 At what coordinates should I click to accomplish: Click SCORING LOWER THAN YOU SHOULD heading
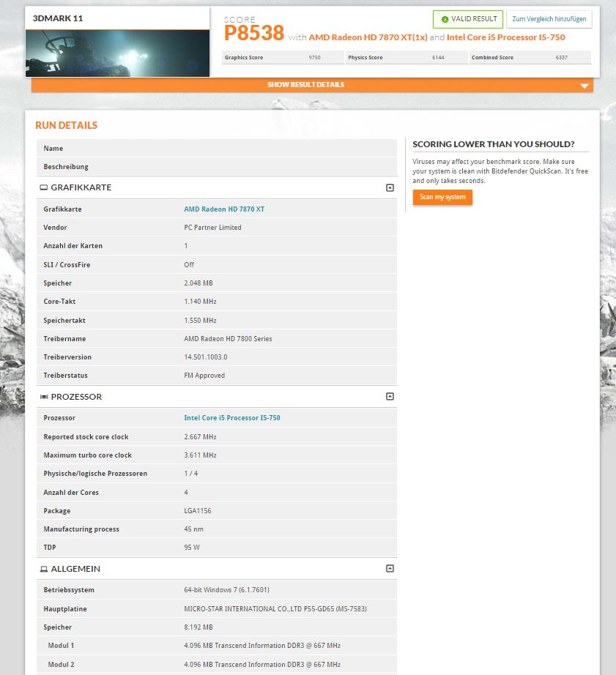[493, 144]
